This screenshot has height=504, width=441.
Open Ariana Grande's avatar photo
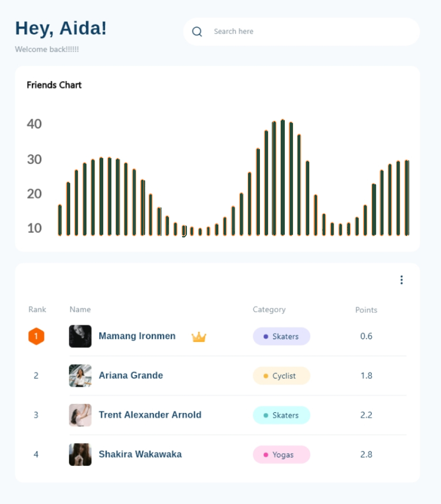(x=80, y=376)
